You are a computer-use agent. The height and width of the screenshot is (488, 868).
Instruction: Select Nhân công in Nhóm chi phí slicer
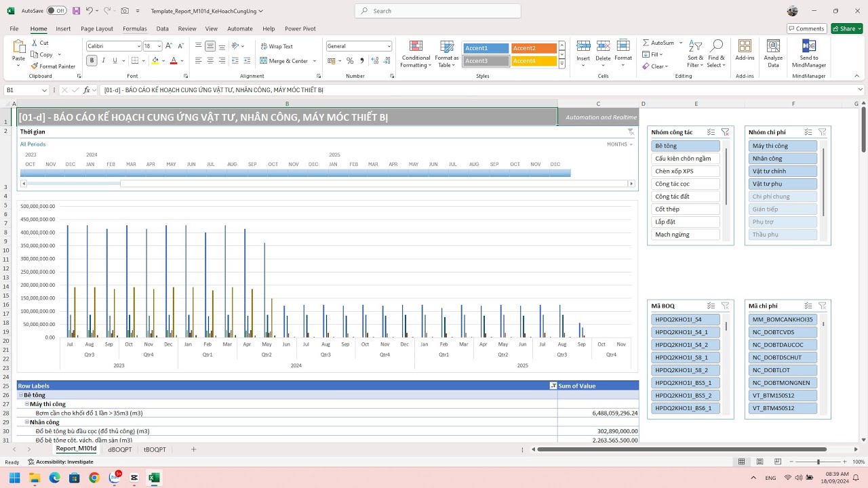(783, 159)
